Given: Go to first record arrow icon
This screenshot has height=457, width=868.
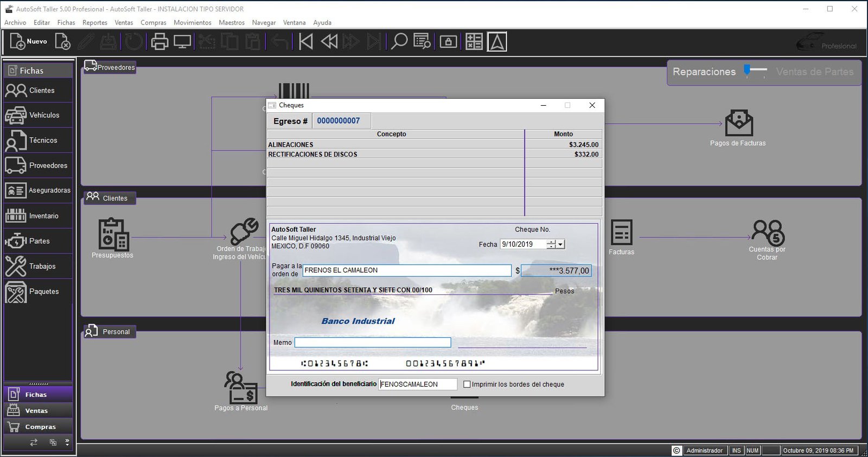Looking at the screenshot, I should pos(306,42).
